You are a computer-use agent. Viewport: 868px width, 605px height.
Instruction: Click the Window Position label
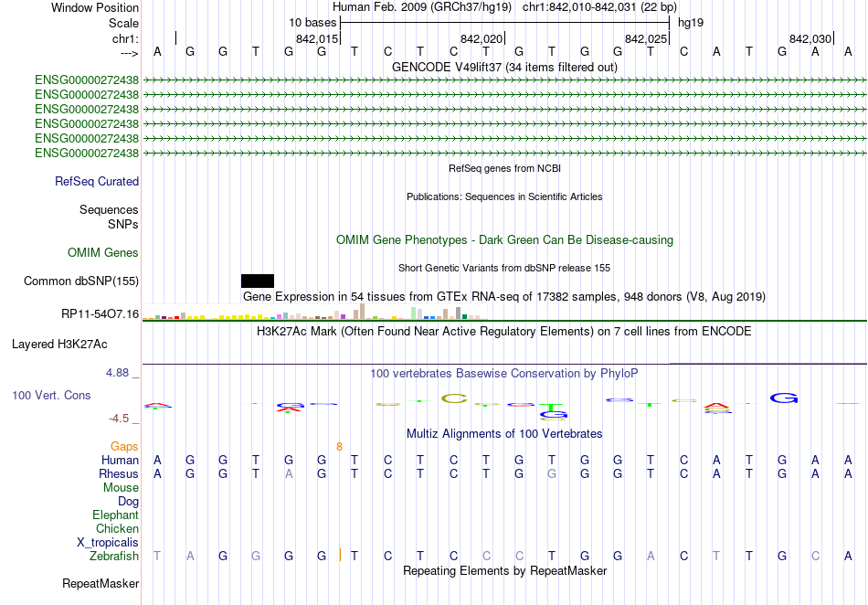point(95,7)
